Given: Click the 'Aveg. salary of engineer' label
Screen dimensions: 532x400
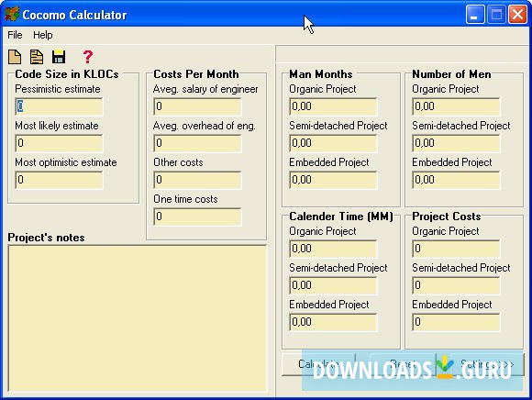Looking at the screenshot, I should click(205, 89).
